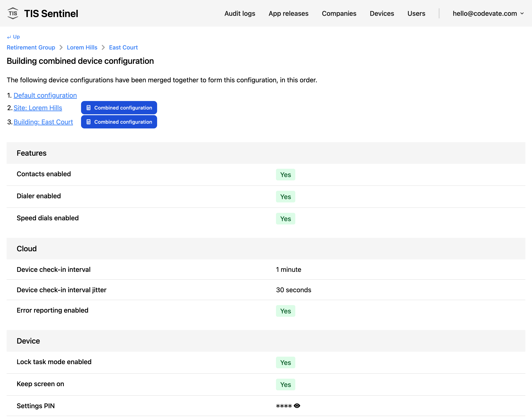The width and height of the screenshot is (532, 419).
Task: Click the Yes badge for Dialer enabled
Action: [x=286, y=197]
